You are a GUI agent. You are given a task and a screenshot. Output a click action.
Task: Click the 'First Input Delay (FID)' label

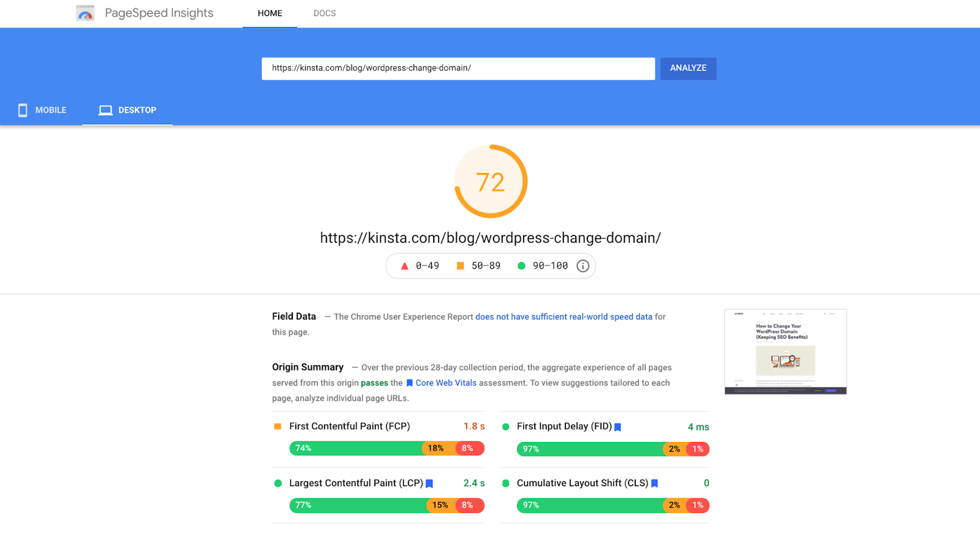click(564, 427)
